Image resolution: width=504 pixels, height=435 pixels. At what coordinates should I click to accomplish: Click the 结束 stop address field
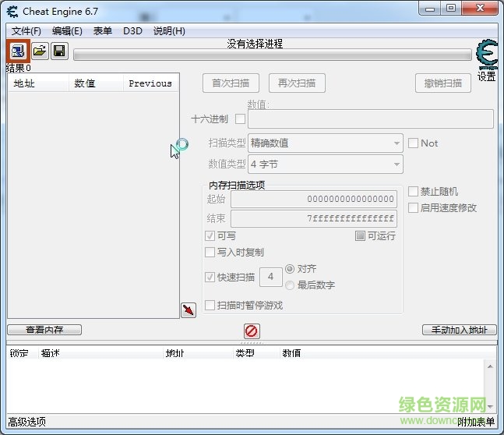coord(314,218)
